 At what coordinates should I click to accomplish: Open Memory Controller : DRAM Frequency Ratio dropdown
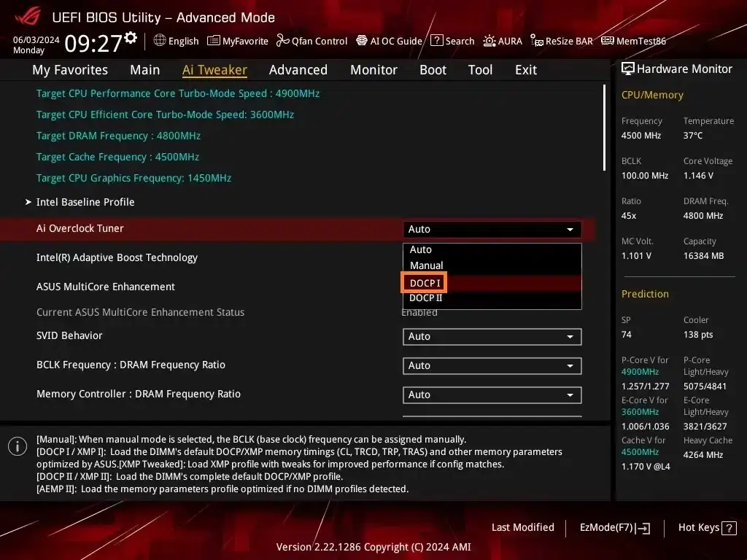click(492, 394)
